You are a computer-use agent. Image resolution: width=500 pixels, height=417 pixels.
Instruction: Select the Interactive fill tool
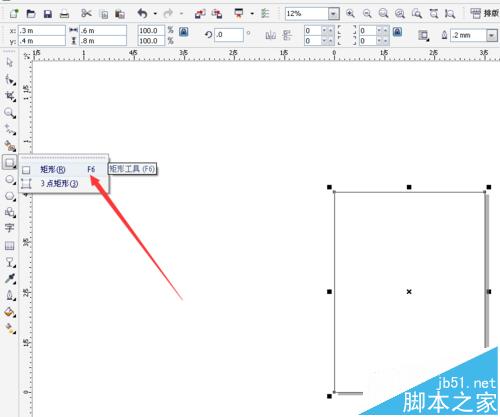coord(10,328)
